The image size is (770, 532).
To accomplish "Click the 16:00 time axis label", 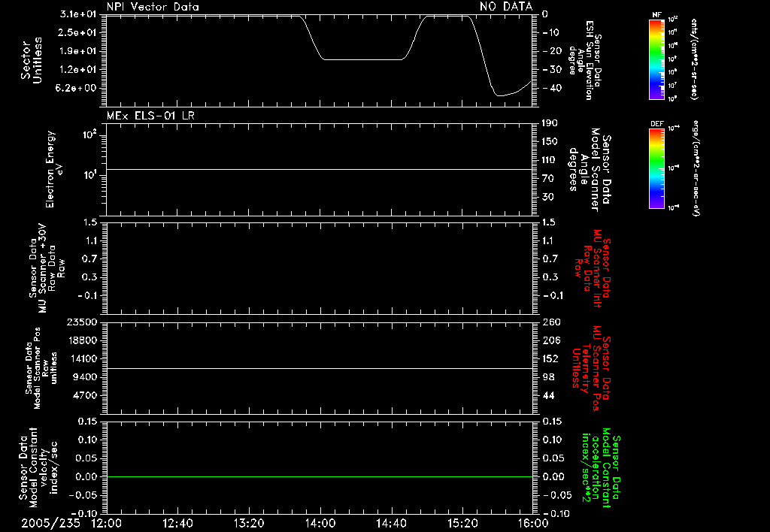I will click(533, 523).
